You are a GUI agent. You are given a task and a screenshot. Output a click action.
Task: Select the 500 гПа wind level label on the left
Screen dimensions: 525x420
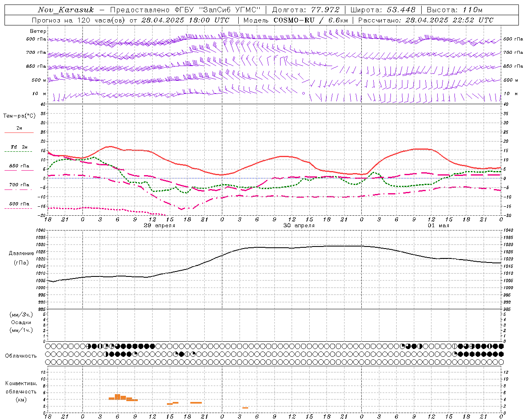point(36,39)
